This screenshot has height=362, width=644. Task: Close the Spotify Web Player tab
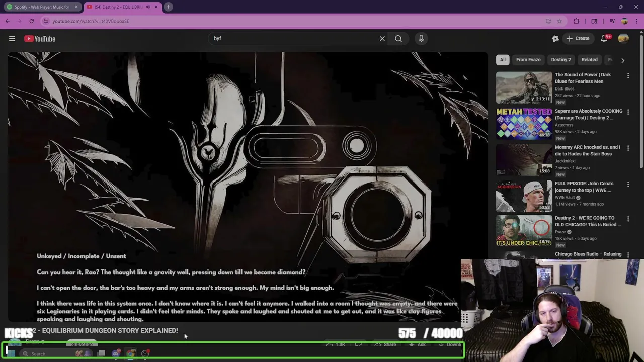coord(76,7)
